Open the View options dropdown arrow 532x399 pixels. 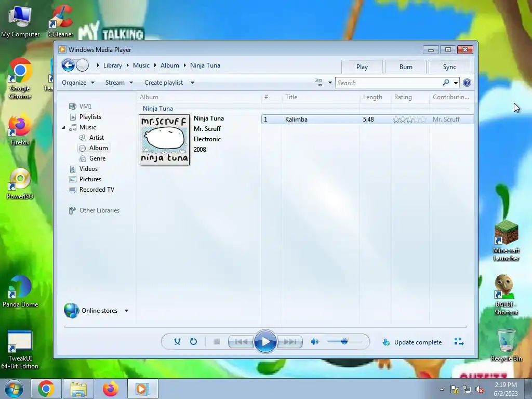pyautogui.click(x=330, y=83)
